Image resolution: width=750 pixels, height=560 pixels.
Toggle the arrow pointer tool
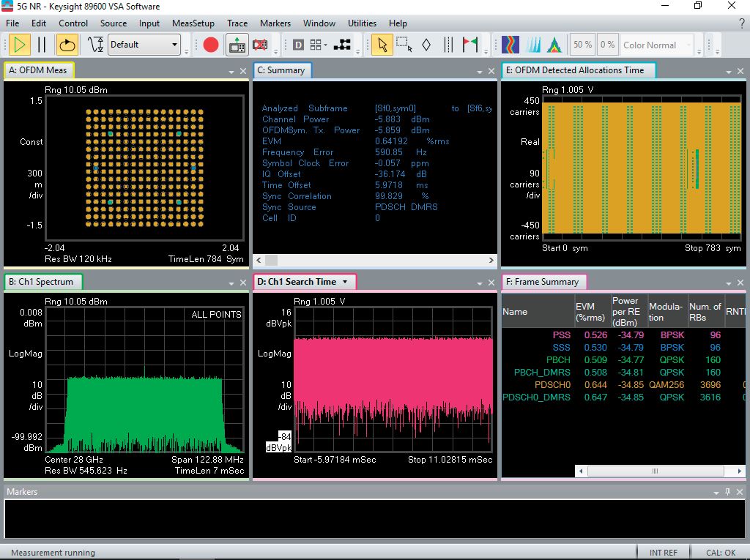382,45
